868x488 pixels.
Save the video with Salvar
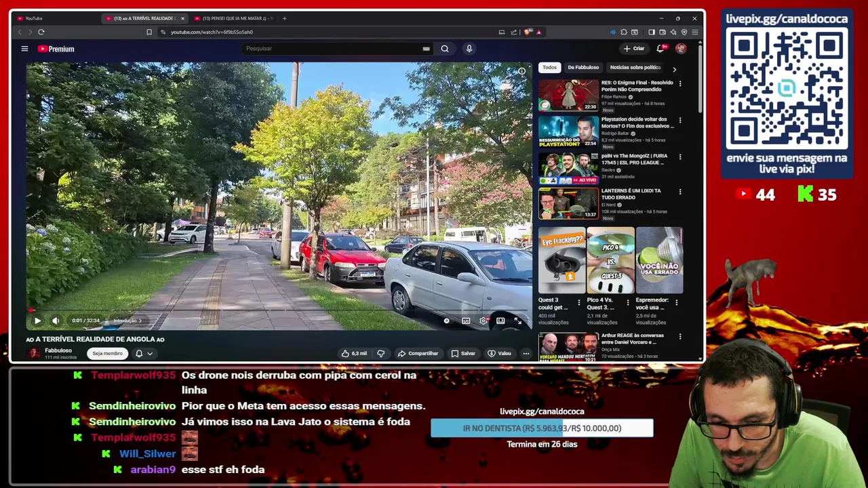[463, 353]
